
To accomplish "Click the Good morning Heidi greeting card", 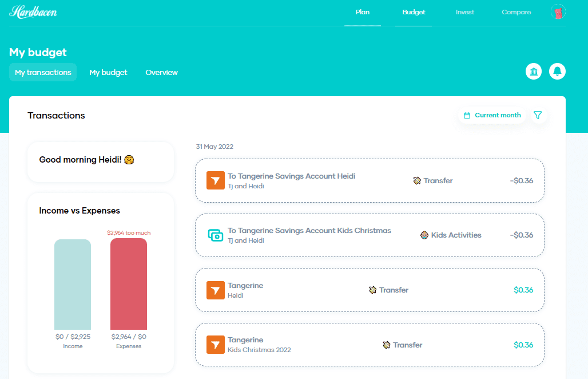I will coord(101,162).
